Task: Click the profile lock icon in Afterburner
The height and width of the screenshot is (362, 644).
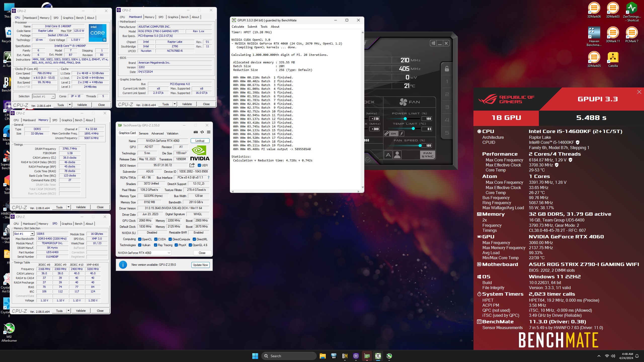Action: point(447,69)
